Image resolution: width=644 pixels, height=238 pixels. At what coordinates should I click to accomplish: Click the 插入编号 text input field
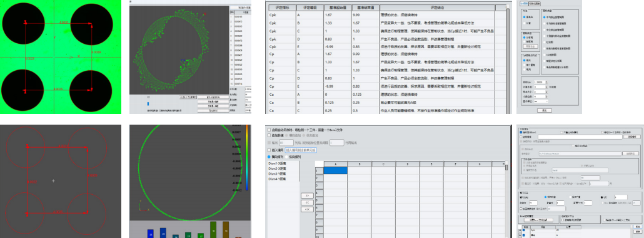301,150
